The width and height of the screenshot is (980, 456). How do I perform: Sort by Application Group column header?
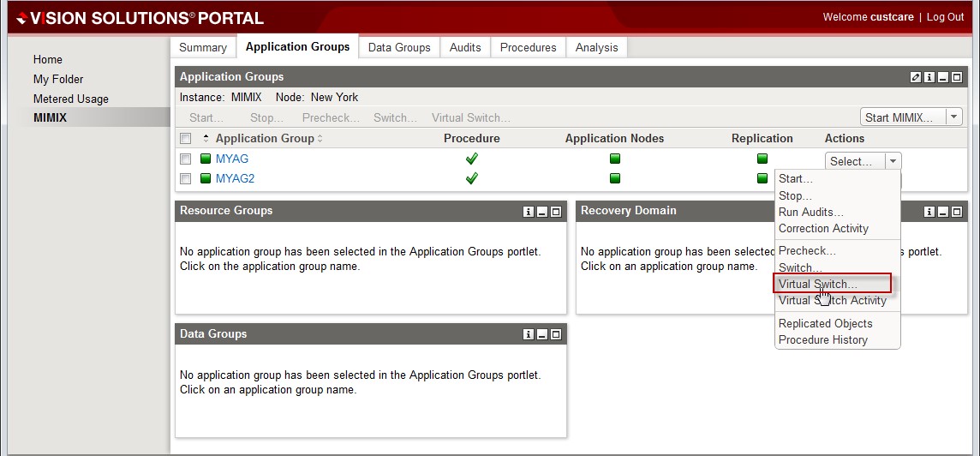(265, 138)
